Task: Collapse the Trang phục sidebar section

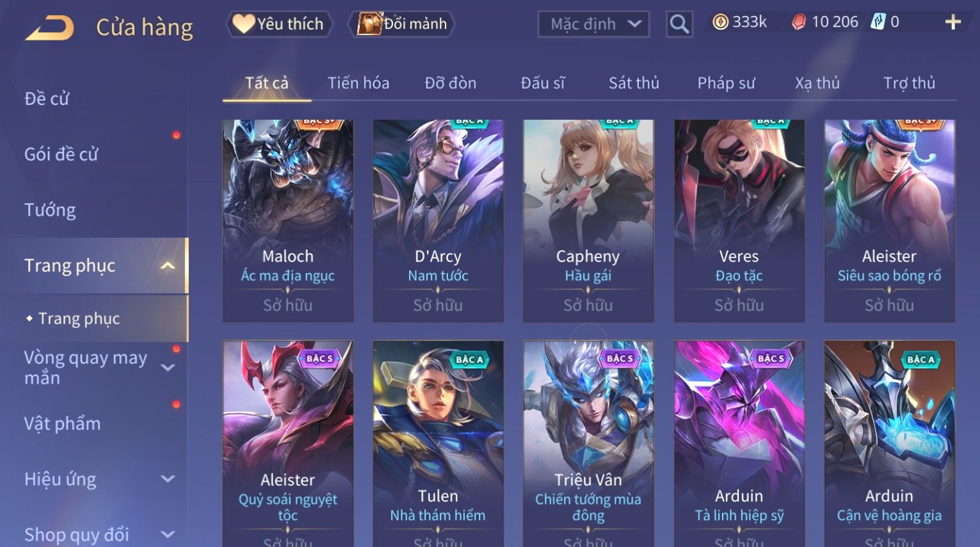Action: tap(168, 266)
